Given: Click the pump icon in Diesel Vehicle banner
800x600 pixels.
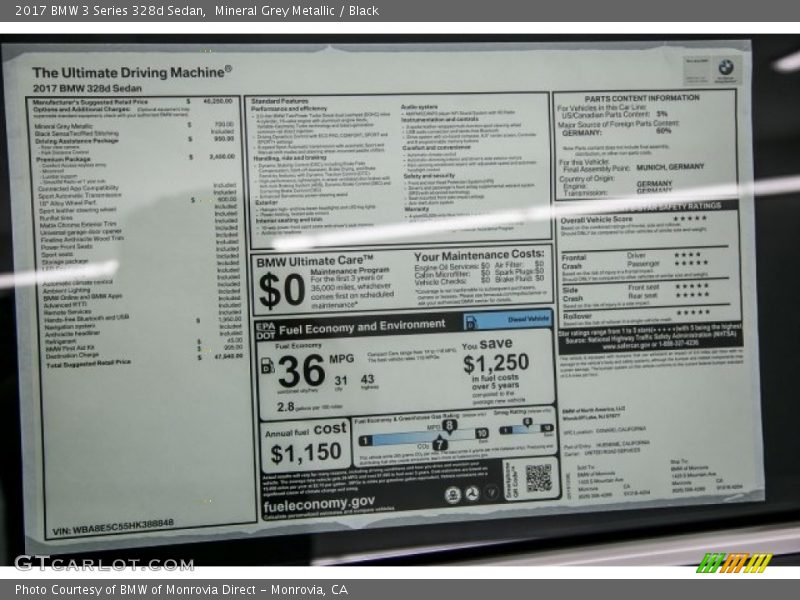Looking at the screenshot, I should point(471,322).
